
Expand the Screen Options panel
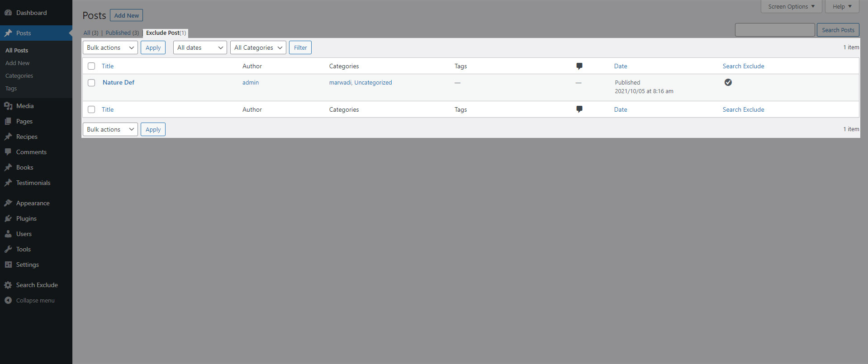coord(791,6)
